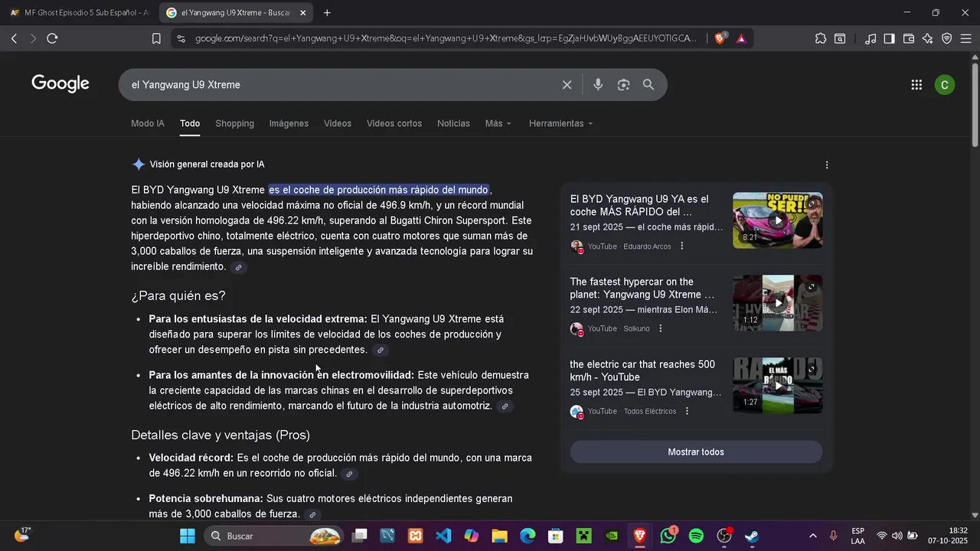The image size is (980, 551).
Task: Switch the ESP LAA input language indicator
Action: [x=857, y=536]
